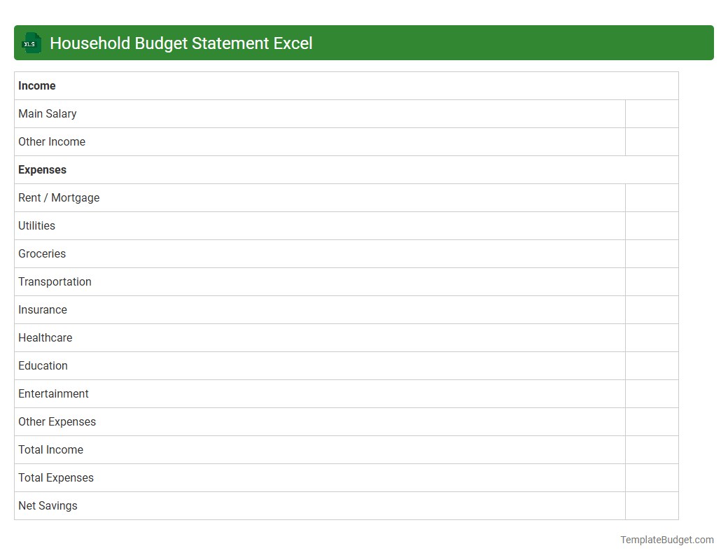
Task: Click the Total Expenses label
Action: (x=56, y=477)
